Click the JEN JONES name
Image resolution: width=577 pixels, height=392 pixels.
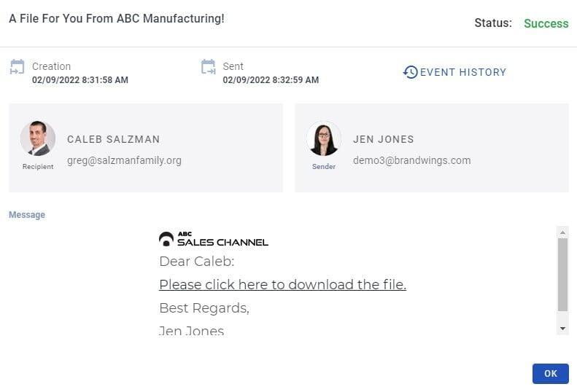(x=384, y=139)
